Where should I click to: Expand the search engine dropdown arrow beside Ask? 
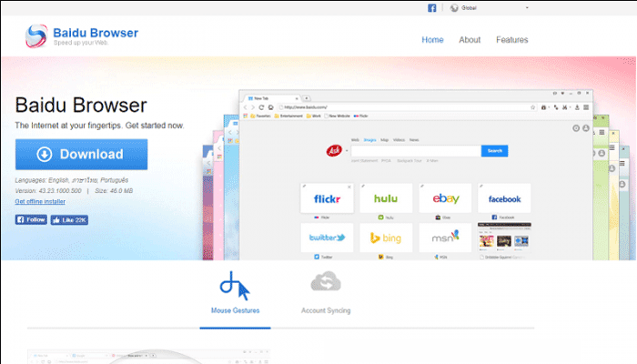pos(347,151)
